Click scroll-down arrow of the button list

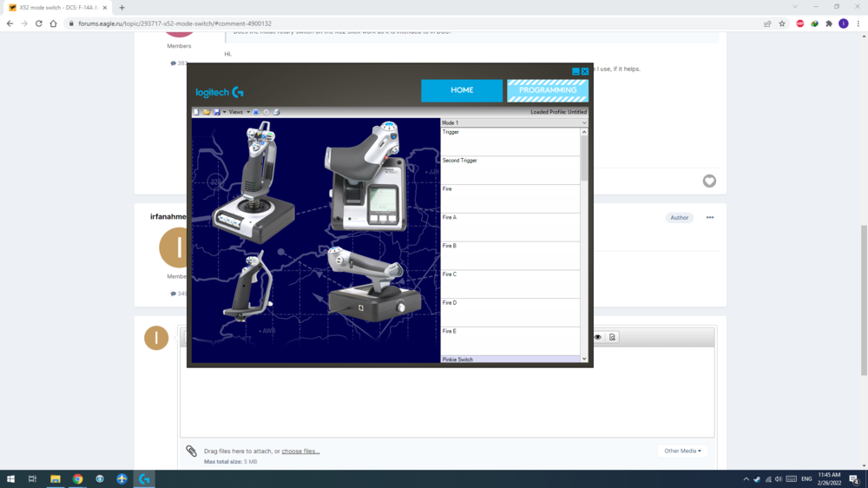click(584, 359)
